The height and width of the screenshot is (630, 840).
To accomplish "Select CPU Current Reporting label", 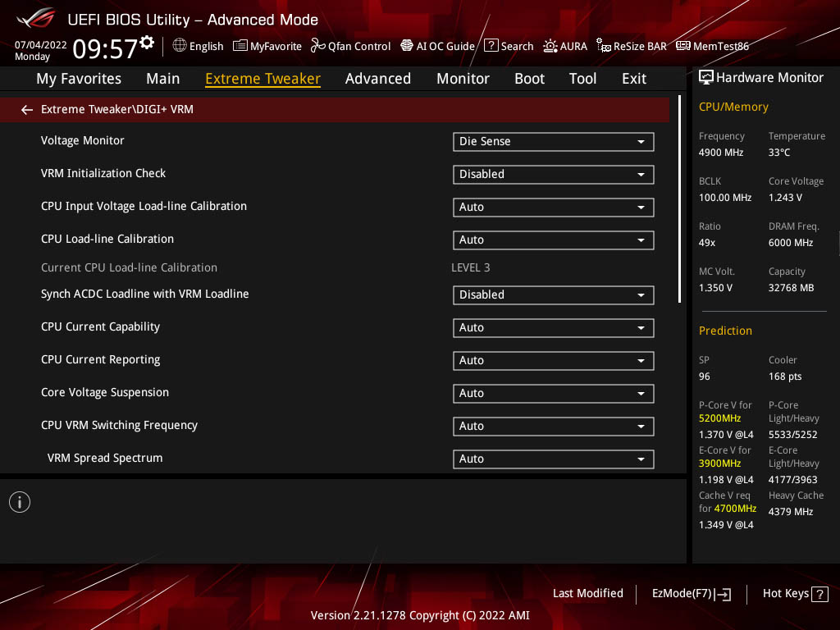I will [x=100, y=359].
